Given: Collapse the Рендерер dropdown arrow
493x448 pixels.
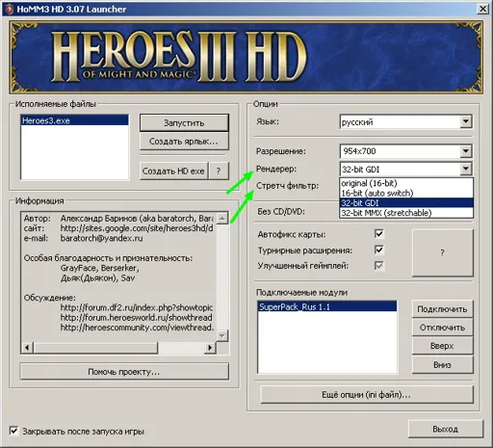Looking at the screenshot, I should coord(466,169).
